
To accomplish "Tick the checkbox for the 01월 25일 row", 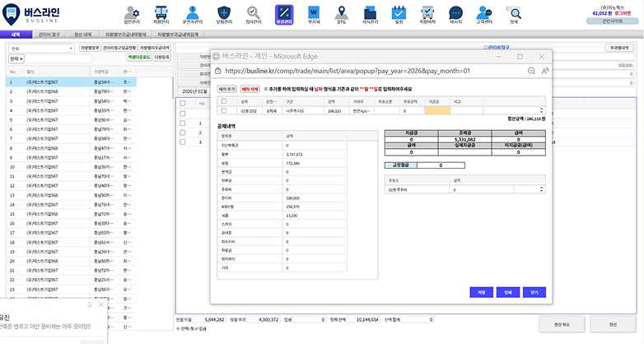I will [224, 109].
